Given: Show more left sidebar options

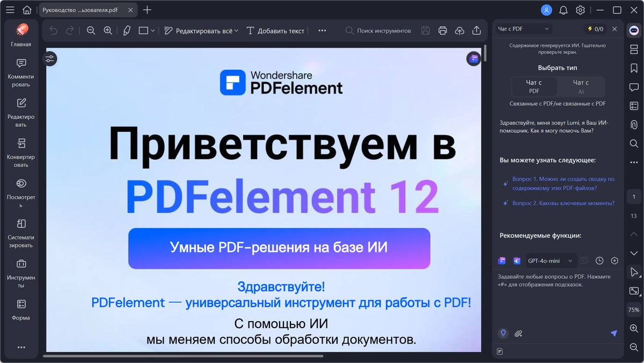Looking at the screenshot, I should click(x=21, y=347).
